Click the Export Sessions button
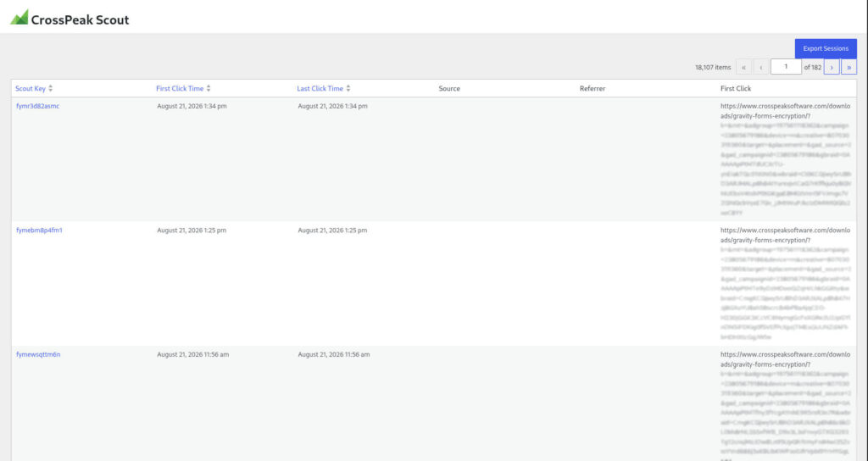 [x=826, y=48]
